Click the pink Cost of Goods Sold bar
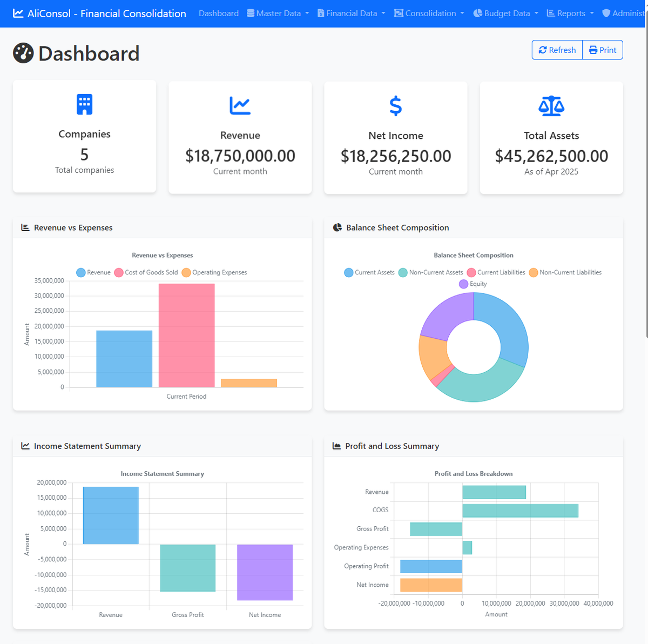The image size is (648, 644). [x=186, y=335]
